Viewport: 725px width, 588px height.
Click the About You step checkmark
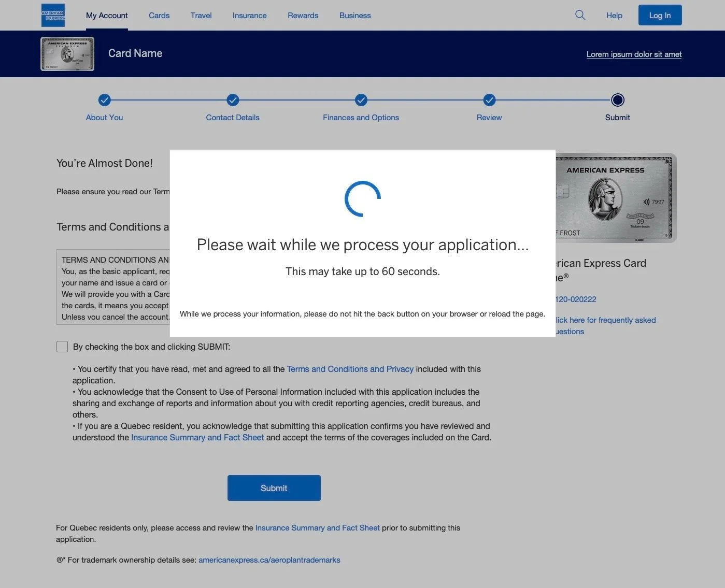pos(105,100)
